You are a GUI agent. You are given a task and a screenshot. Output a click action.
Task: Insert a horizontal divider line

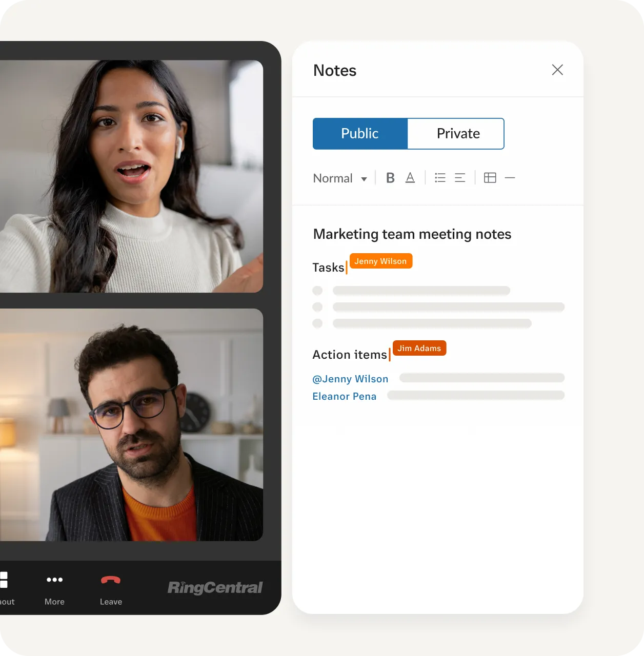(510, 177)
